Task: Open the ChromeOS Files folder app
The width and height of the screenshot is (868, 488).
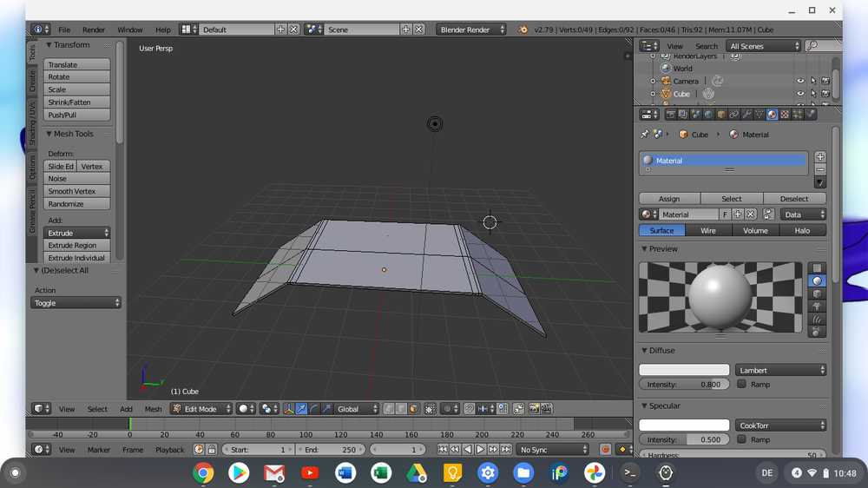Action: coord(523,473)
